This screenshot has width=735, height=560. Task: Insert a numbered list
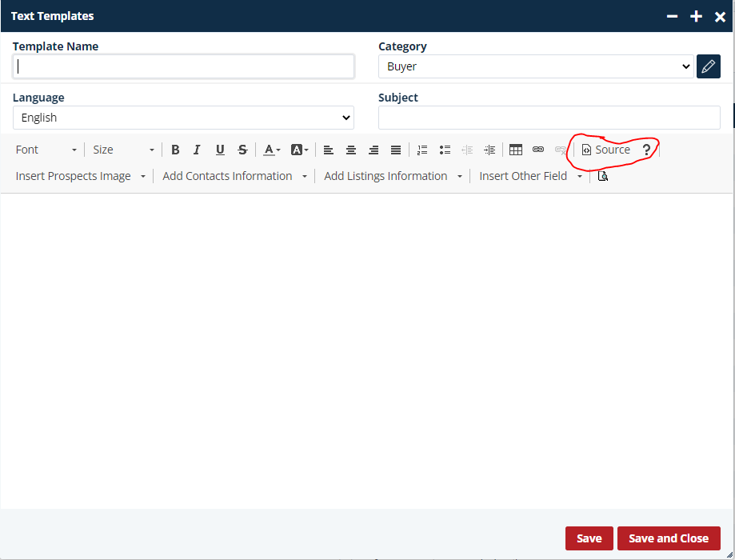[x=422, y=150]
